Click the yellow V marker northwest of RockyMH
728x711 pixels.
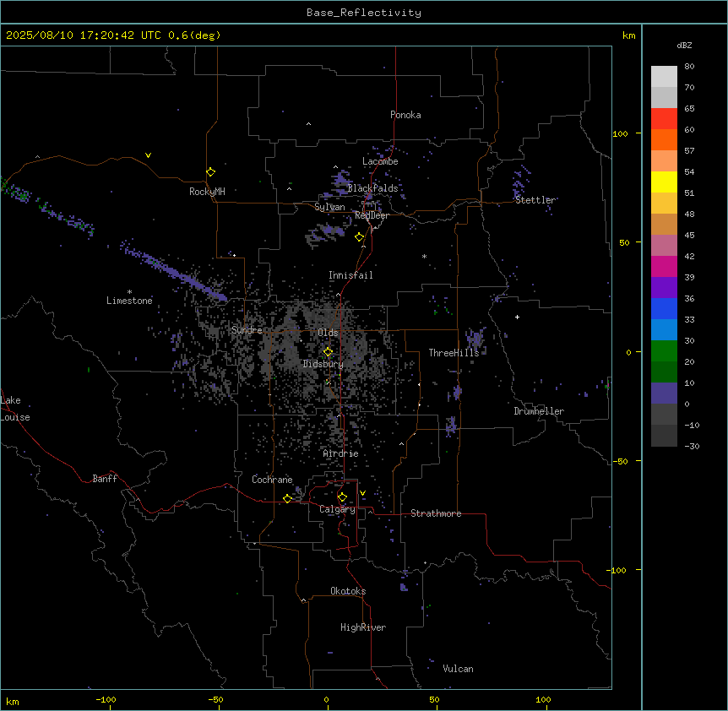click(148, 155)
